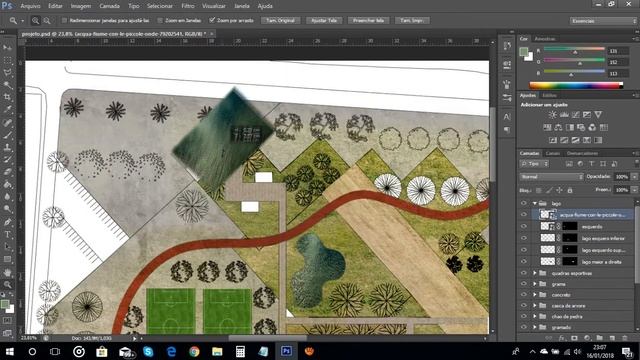640x360 pixels.
Task: Open the Filtro menu
Action: click(x=188, y=6)
